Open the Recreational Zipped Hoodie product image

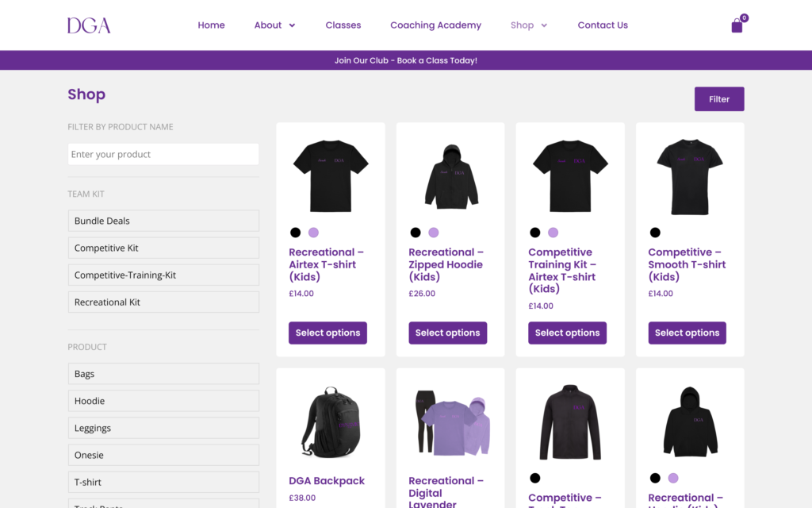(450, 176)
